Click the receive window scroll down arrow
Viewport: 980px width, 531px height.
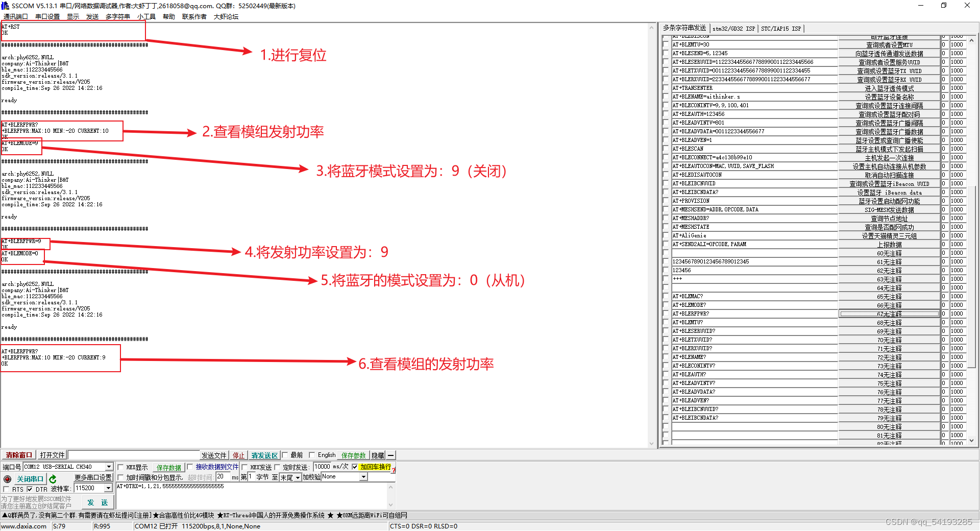click(651, 444)
